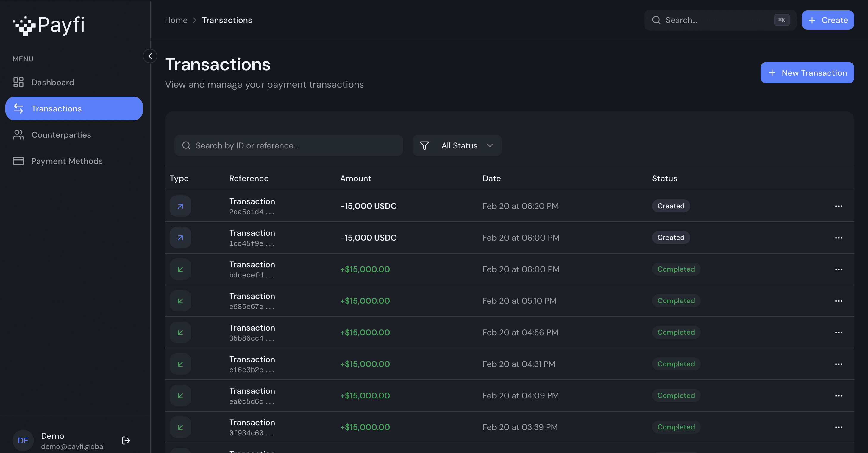Open Payment Methods page

[67, 161]
